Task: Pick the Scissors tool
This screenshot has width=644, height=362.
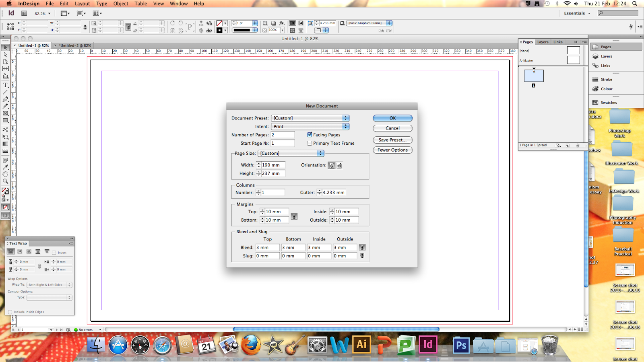Action: (x=5, y=130)
